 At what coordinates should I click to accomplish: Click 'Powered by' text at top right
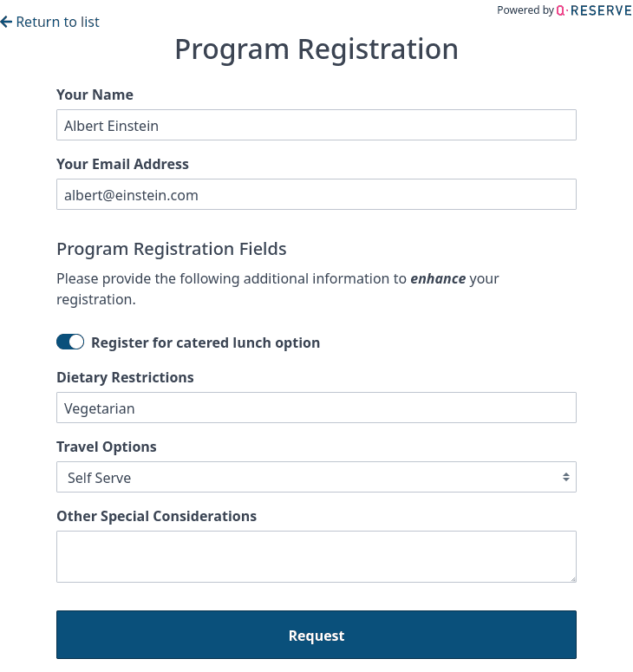[x=525, y=10]
